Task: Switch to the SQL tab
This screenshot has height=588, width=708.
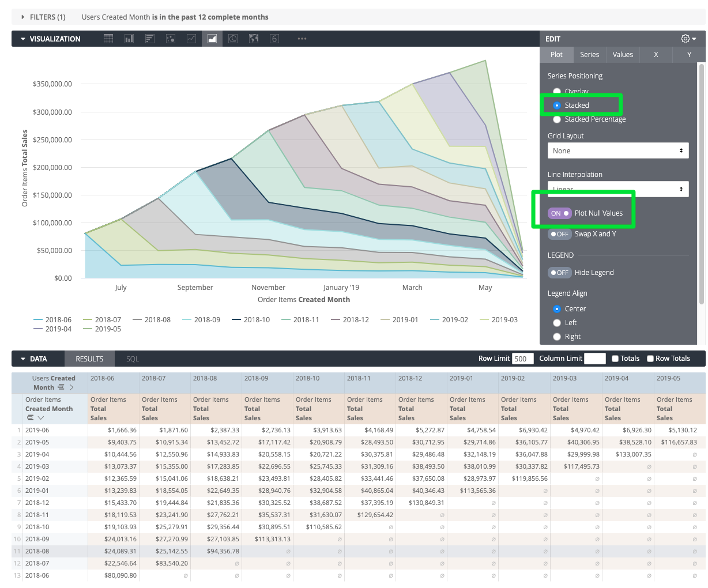Action: (133, 359)
